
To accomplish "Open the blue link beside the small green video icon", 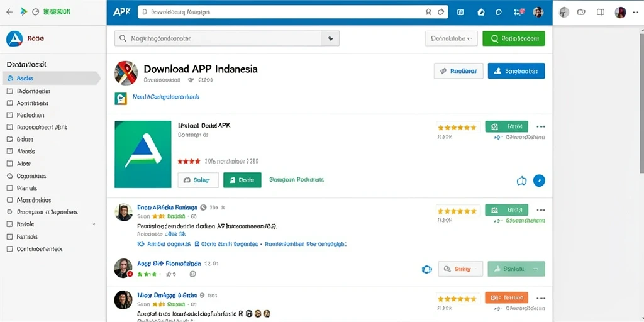I will click(x=166, y=97).
